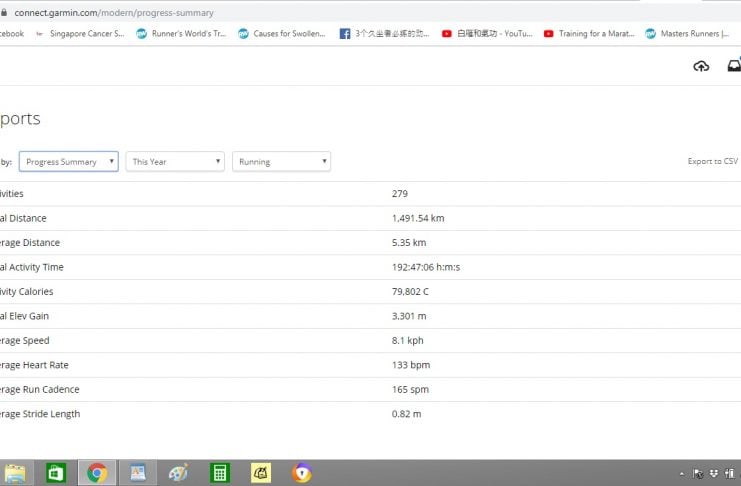
Task: Click the Average Run Cadence row label
Action: [40, 390]
